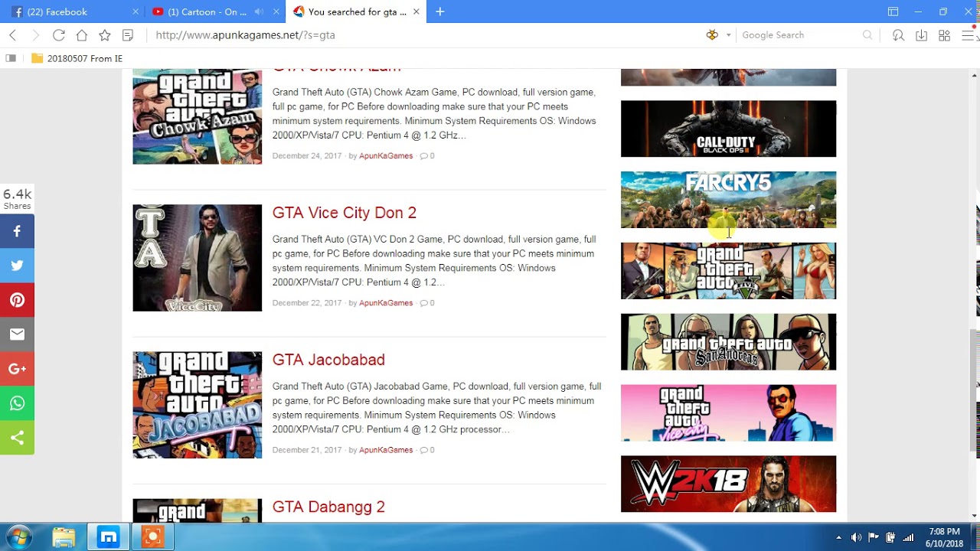
Task: Click ApunKaGames author link under GTA Jacobabad
Action: [386, 450]
